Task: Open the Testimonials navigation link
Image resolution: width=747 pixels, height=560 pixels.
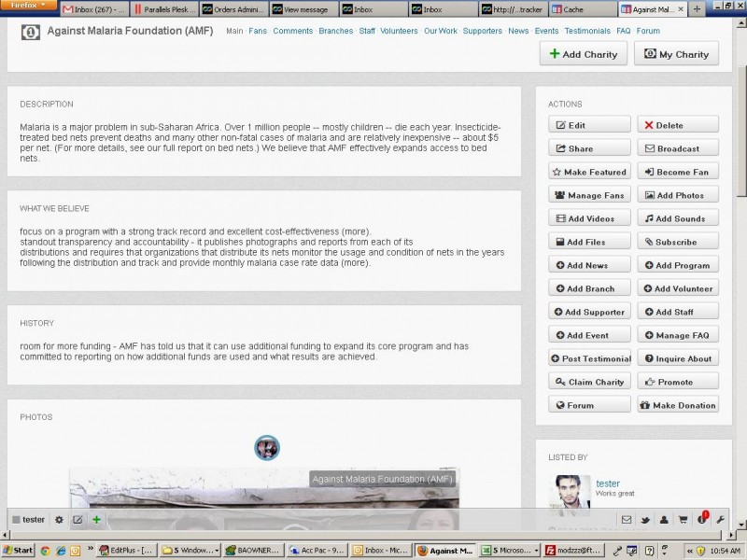Action: coord(587,31)
